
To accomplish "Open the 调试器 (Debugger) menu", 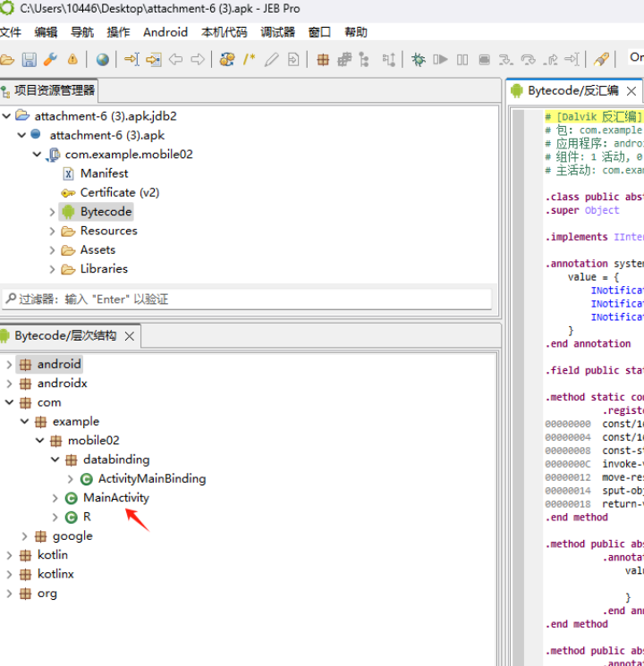I will (x=277, y=32).
